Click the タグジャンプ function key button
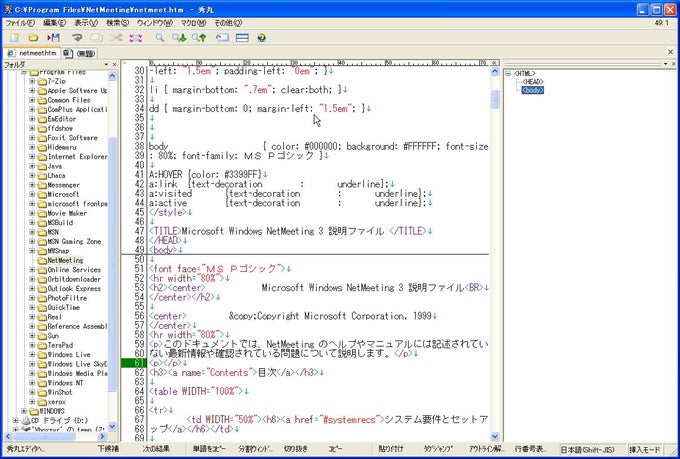The width and height of the screenshot is (680, 459). point(438,449)
